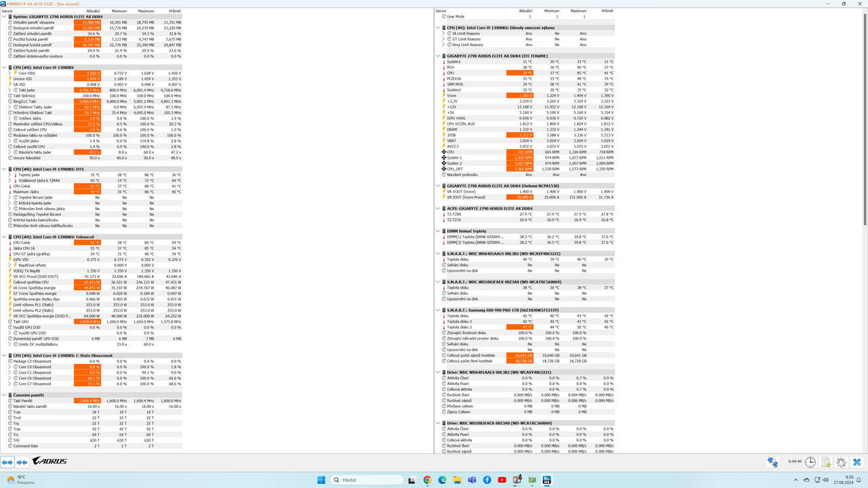Click right pane Průměr column header
This screenshot has height=488, width=868.
tap(607, 11)
